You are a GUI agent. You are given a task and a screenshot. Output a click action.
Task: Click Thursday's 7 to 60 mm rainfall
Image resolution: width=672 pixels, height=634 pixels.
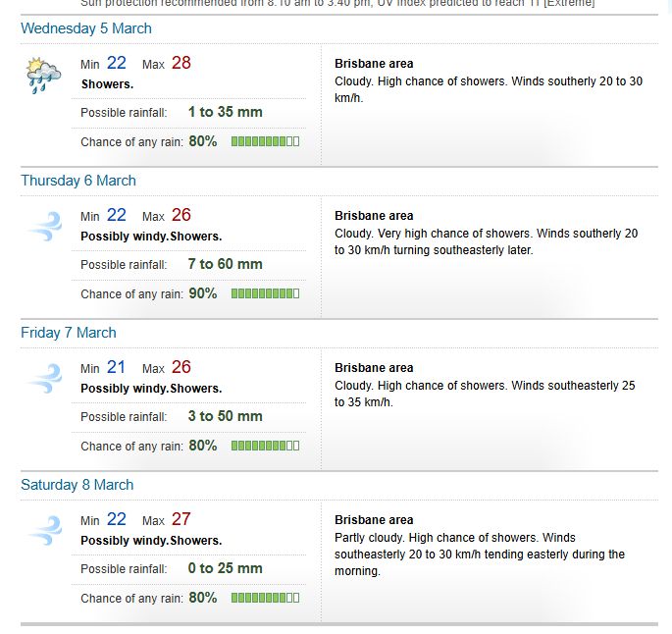point(226,264)
